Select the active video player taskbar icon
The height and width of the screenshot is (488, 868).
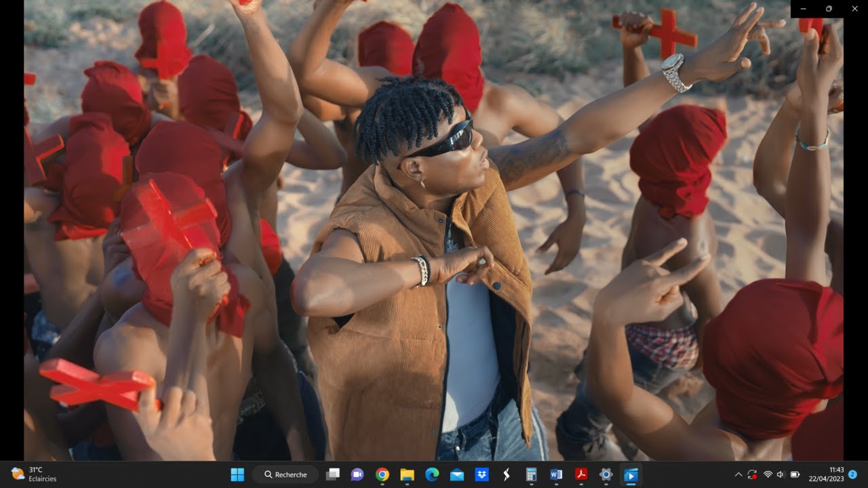tap(631, 474)
